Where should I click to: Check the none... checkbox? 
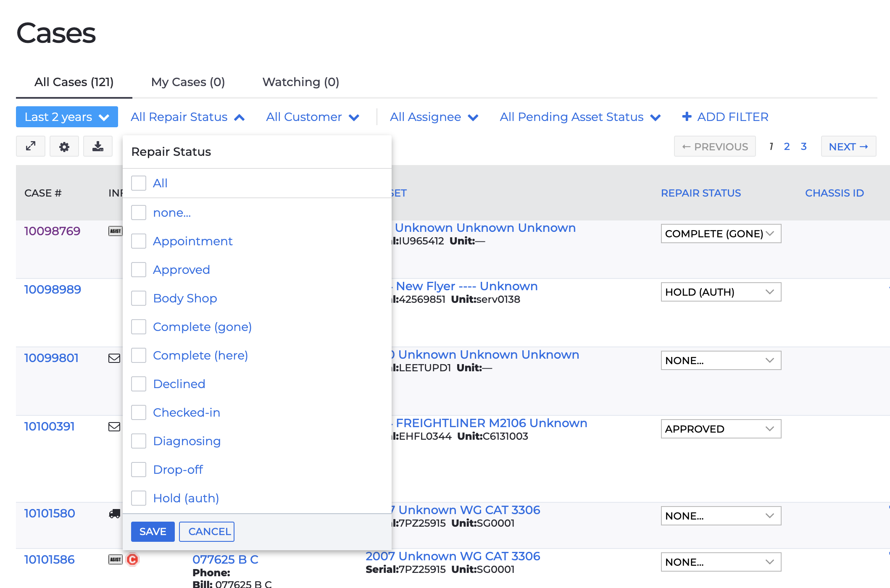[x=139, y=213]
